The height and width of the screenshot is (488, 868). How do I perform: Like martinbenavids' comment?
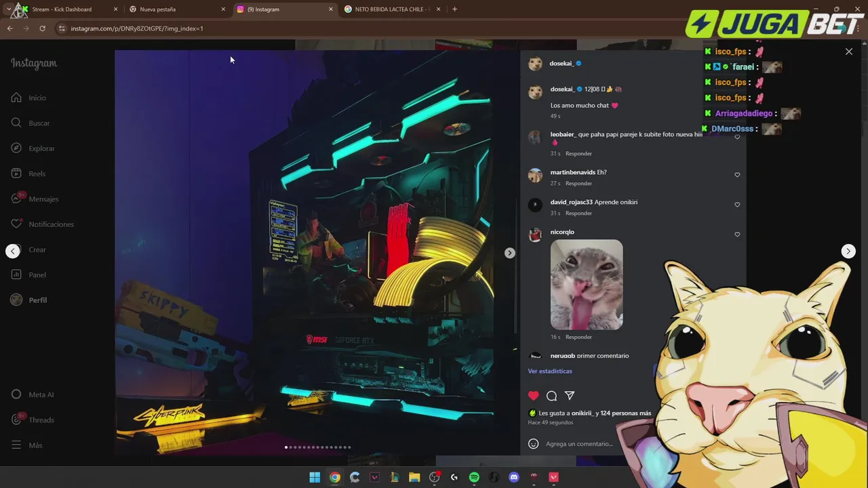coord(737,175)
